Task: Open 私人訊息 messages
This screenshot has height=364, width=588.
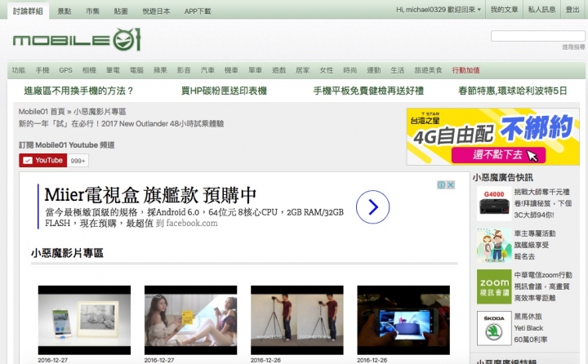Action: 541,10
